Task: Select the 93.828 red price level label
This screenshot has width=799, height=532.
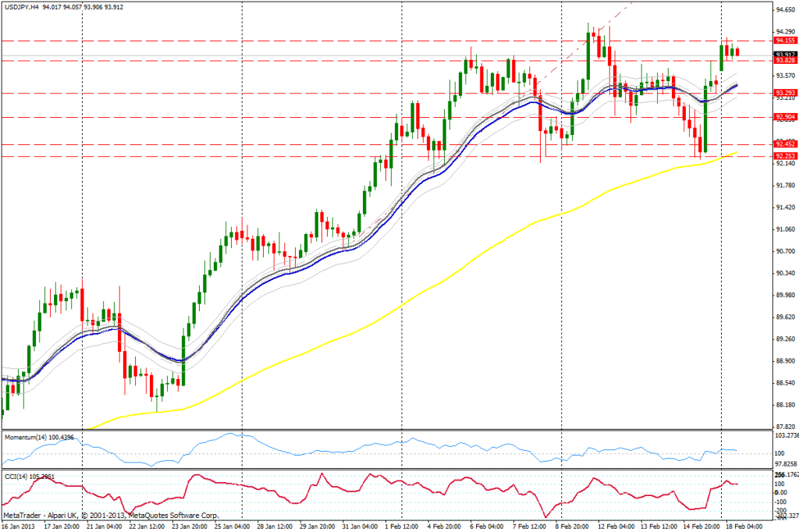Action: pos(784,60)
